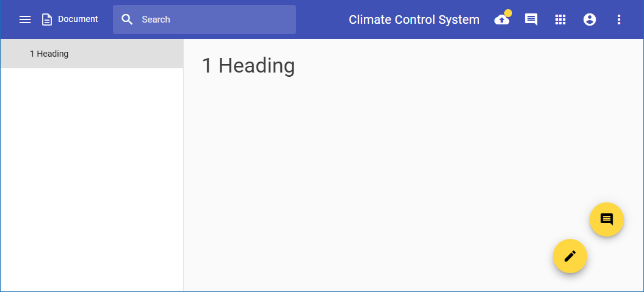Click the yellow floating comment button
This screenshot has width=644, height=292.
(606, 219)
